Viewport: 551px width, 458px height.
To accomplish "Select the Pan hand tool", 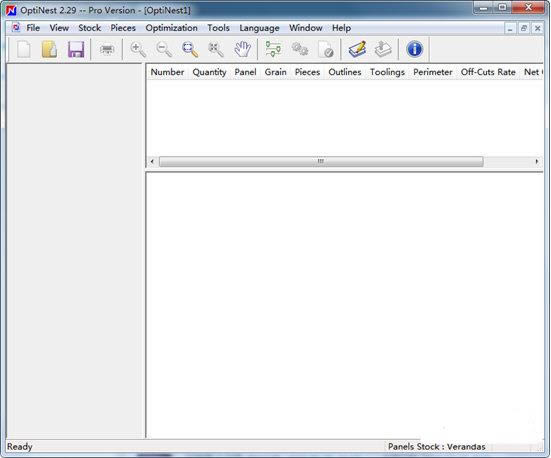I will pyautogui.click(x=242, y=49).
